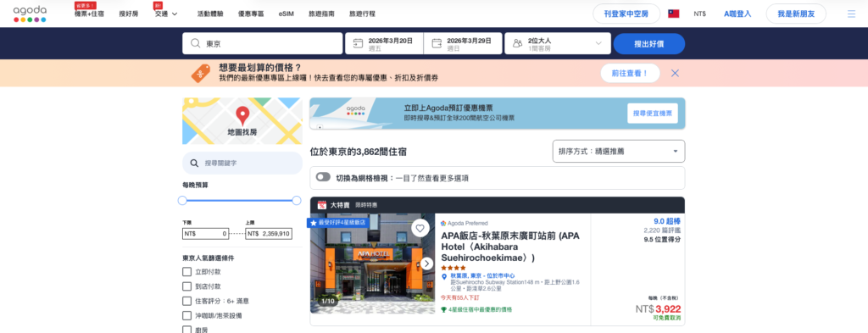Click the maximum budget slider handle
This screenshot has height=333, width=868.
pos(296,200)
